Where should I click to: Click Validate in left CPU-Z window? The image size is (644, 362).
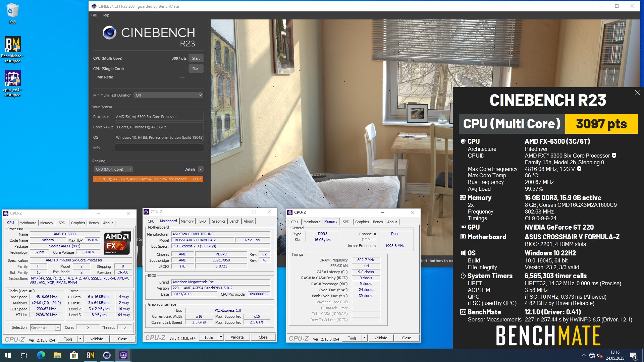coord(97,339)
